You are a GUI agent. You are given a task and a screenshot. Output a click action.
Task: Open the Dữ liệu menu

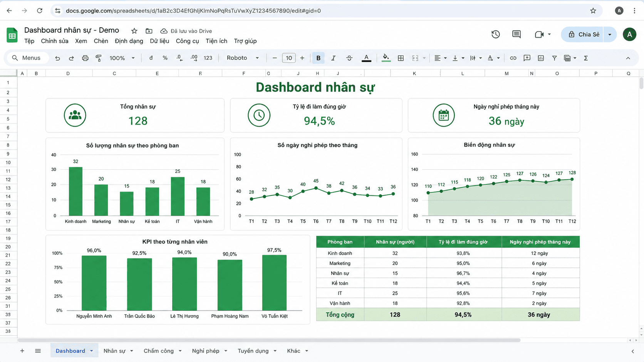pyautogui.click(x=159, y=41)
